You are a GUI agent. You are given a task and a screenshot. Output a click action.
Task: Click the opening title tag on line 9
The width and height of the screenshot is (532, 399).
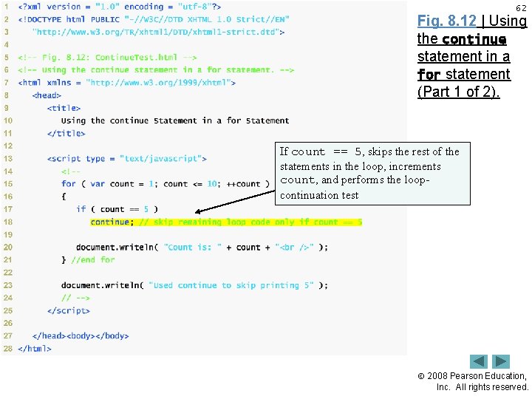click(x=64, y=108)
